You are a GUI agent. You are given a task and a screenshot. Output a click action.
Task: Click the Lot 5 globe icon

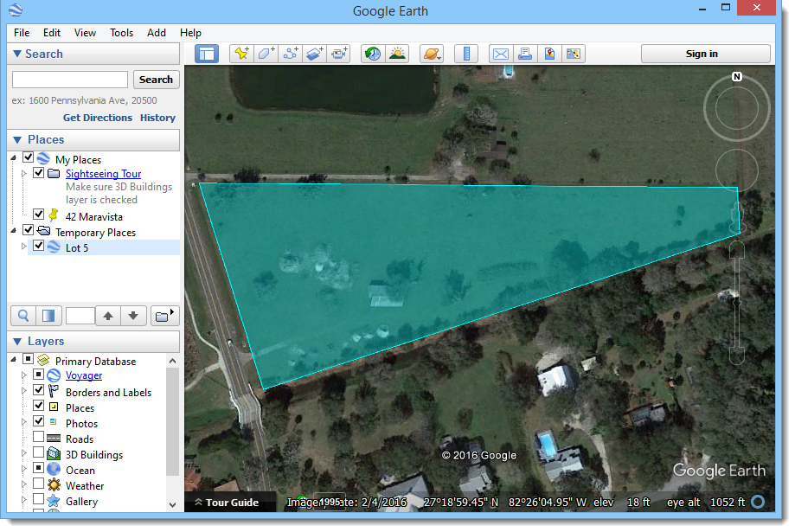click(x=54, y=247)
